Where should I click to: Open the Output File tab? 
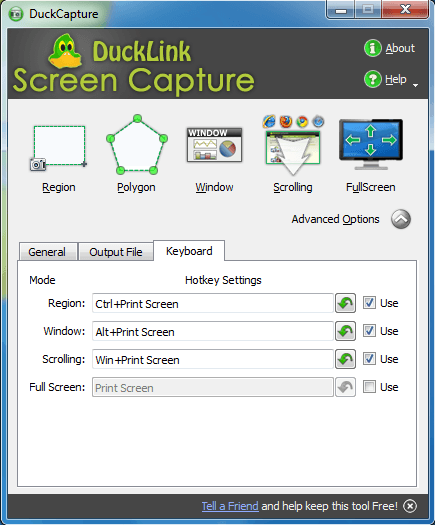[116, 252]
